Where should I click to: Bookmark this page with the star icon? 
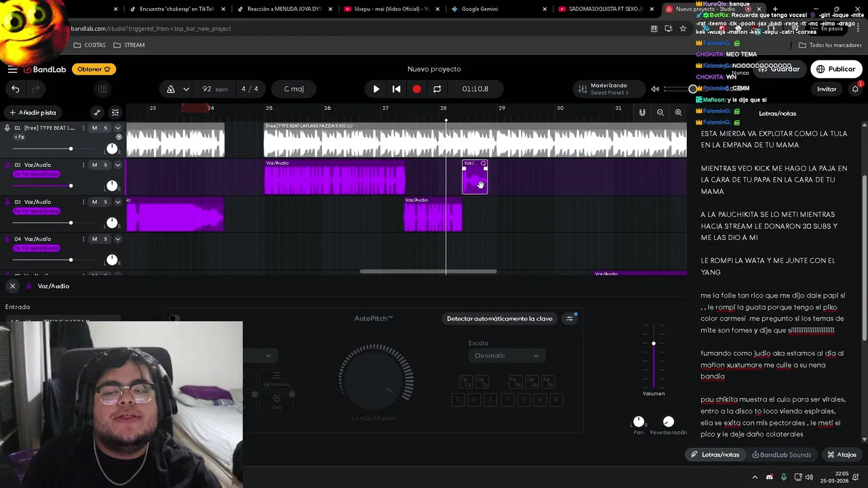coord(683,28)
